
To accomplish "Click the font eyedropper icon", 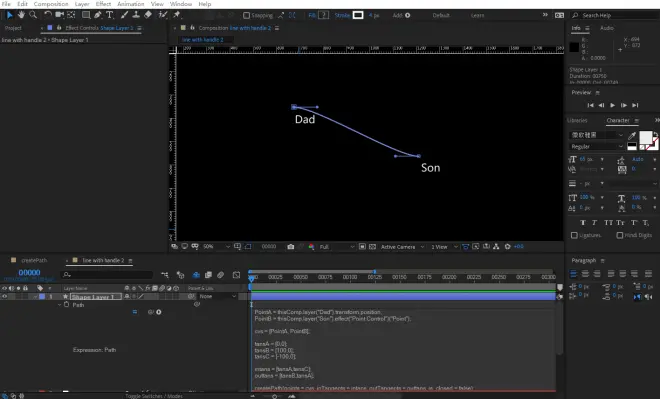I will tap(632, 136).
